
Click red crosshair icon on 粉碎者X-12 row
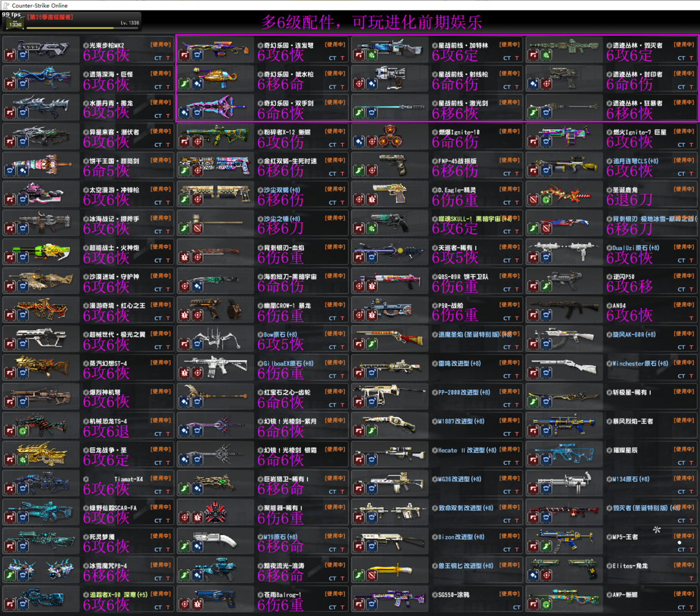pyautogui.click(x=197, y=143)
